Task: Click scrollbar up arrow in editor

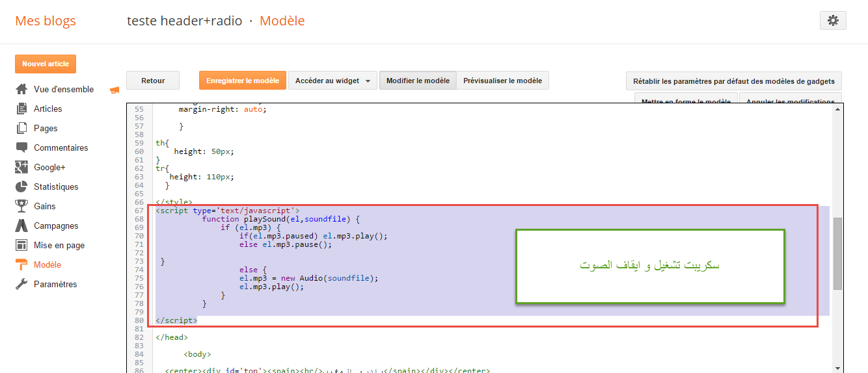Action: (837, 110)
